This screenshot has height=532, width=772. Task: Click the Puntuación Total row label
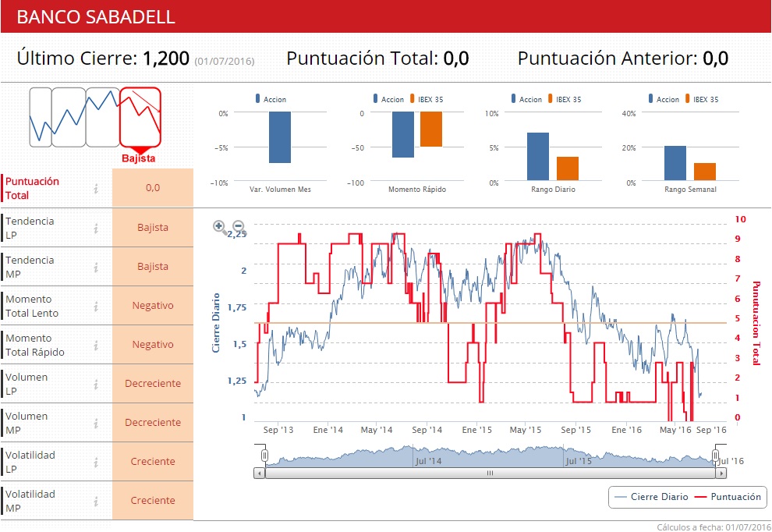point(32,188)
